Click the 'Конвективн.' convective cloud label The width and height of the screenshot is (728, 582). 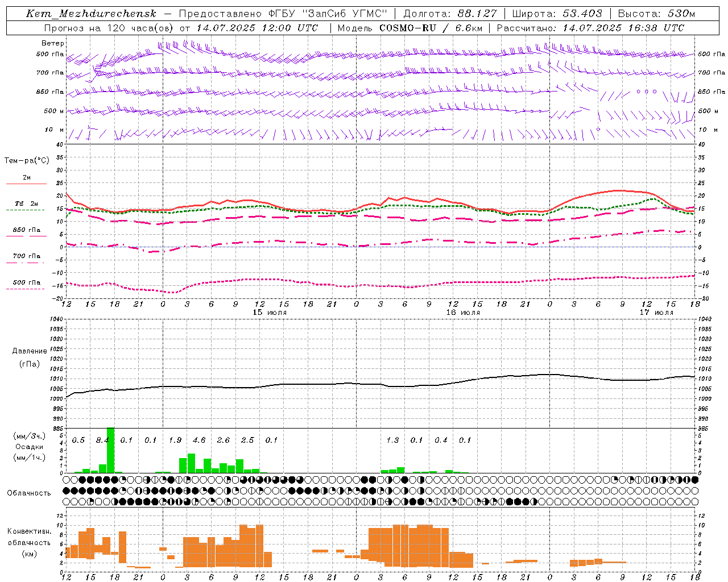point(29,531)
